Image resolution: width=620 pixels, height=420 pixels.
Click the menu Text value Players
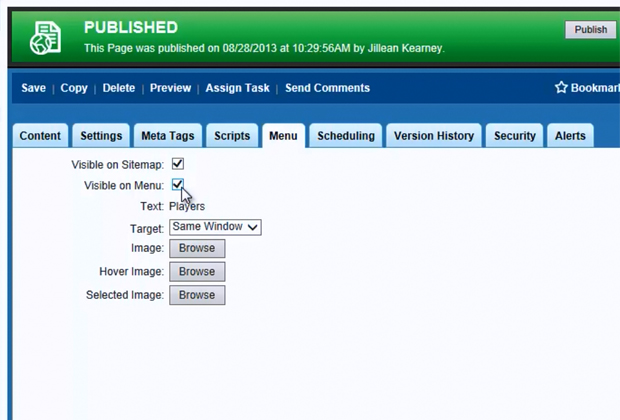tap(187, 206)
